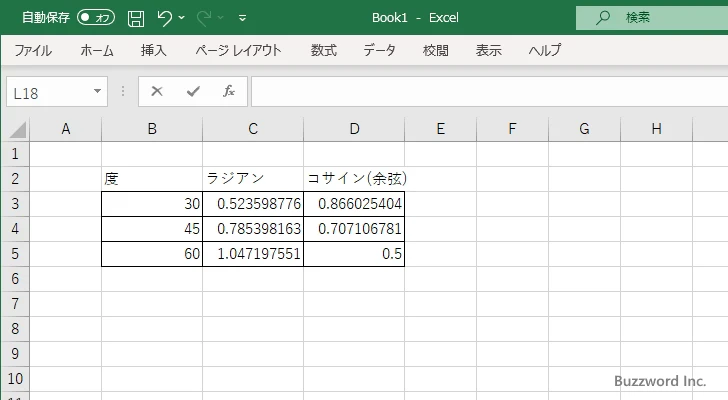Screen dimensions: 728x400
Task: Select row 9 header
Action: [x=15, y=354]
